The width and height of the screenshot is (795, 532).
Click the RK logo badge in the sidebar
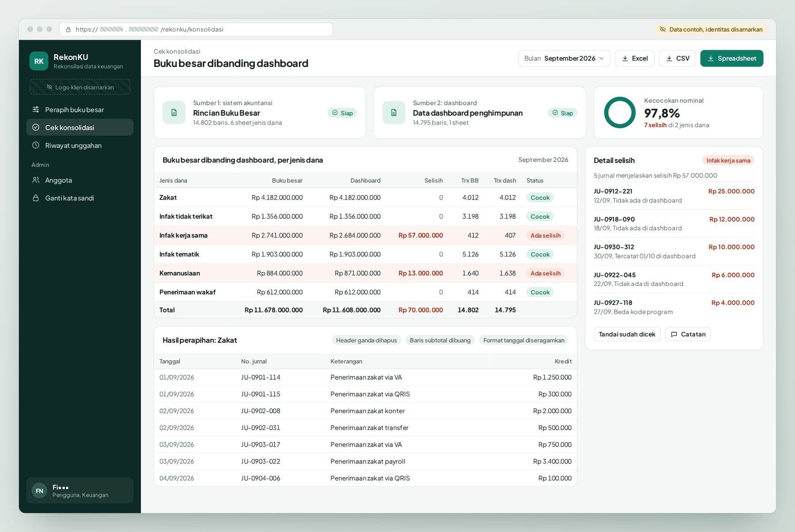(x=39, y=61)
